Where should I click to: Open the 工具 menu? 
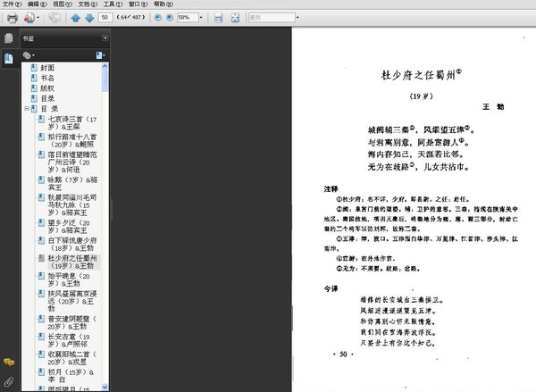tap(113, 4)
